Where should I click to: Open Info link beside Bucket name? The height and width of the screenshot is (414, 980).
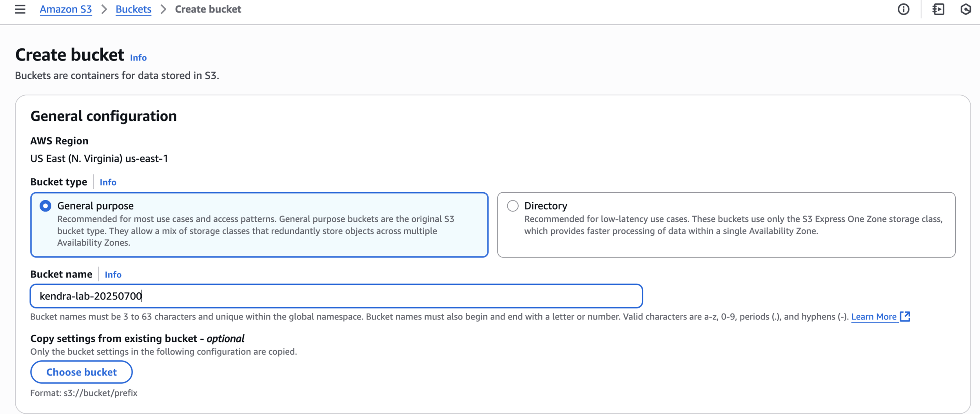[x=113, y=274]
